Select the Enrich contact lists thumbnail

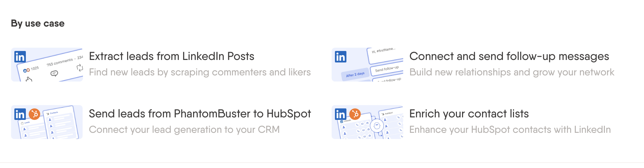tap(368, 122)
